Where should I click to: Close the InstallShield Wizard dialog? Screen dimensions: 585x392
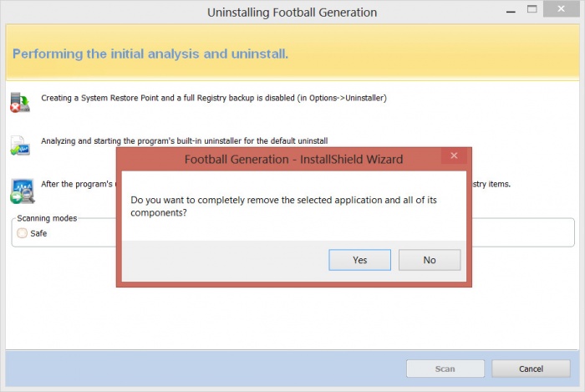tap(454, 156)
